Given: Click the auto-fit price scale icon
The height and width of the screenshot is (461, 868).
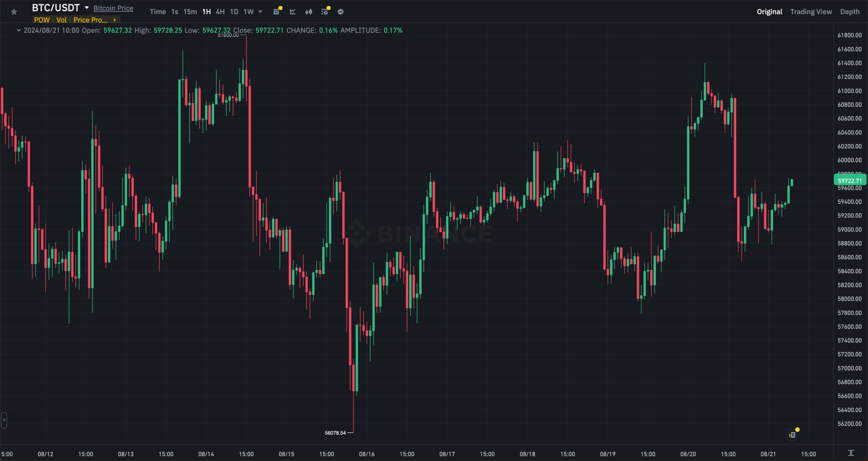Looking at the screenshot, I should pos(851,453).
